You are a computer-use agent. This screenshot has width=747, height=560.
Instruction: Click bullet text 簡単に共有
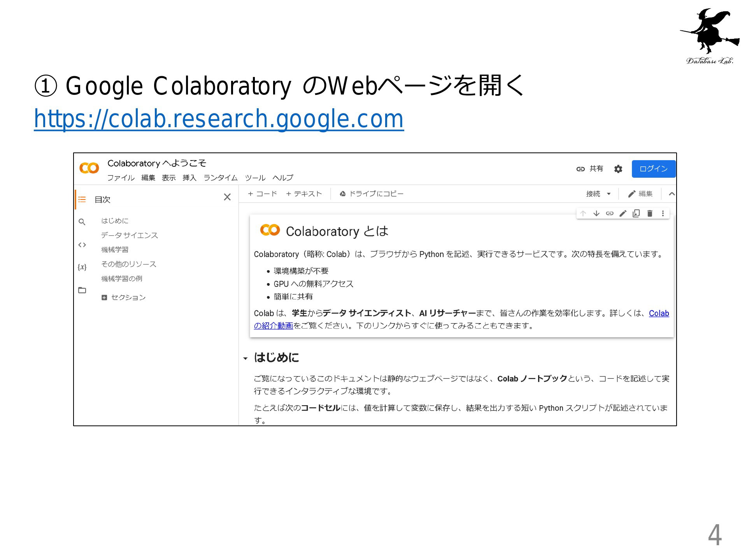pos(293,297)
